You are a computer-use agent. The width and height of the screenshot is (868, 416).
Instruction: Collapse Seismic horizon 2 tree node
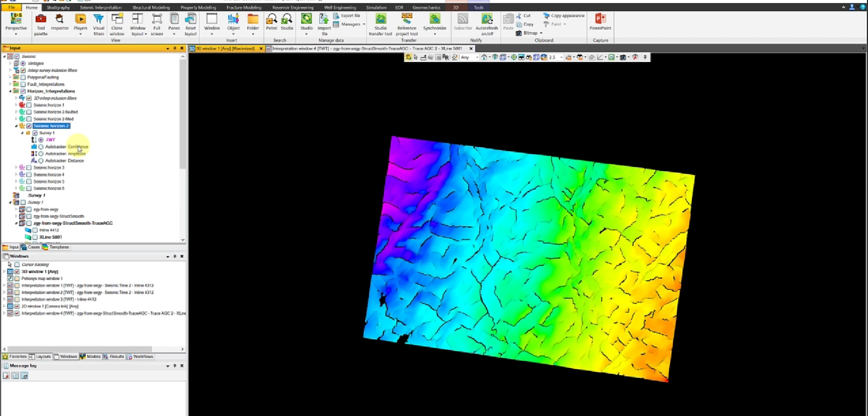click(16, 126)
